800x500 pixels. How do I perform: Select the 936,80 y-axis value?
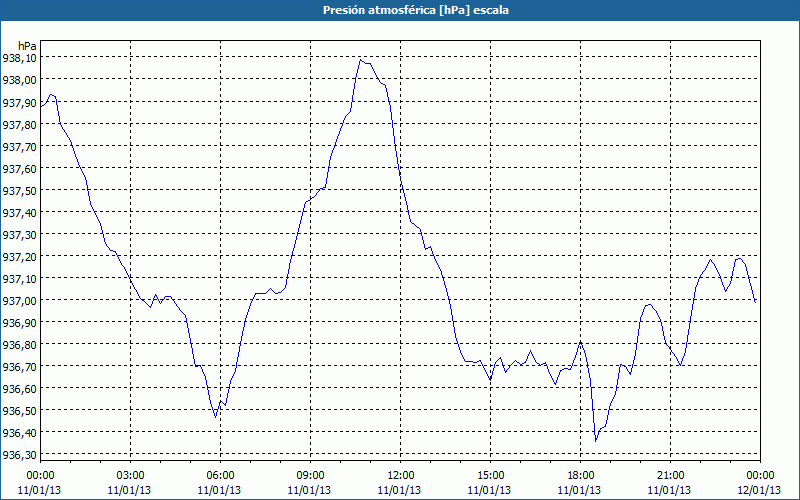[x=19, y=344]
